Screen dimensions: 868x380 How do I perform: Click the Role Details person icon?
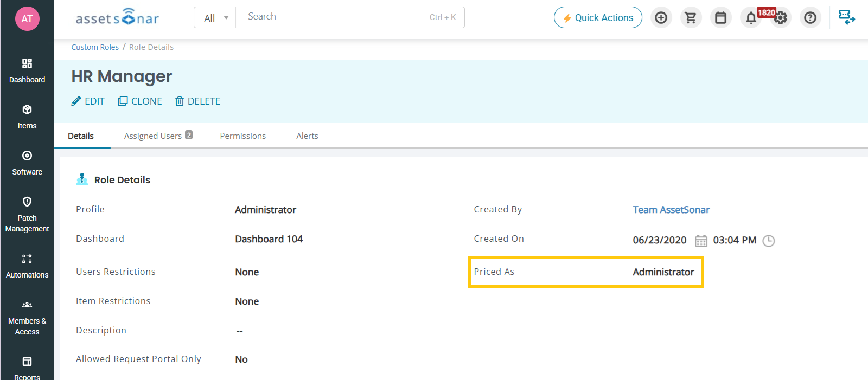(x=82, y=179)
